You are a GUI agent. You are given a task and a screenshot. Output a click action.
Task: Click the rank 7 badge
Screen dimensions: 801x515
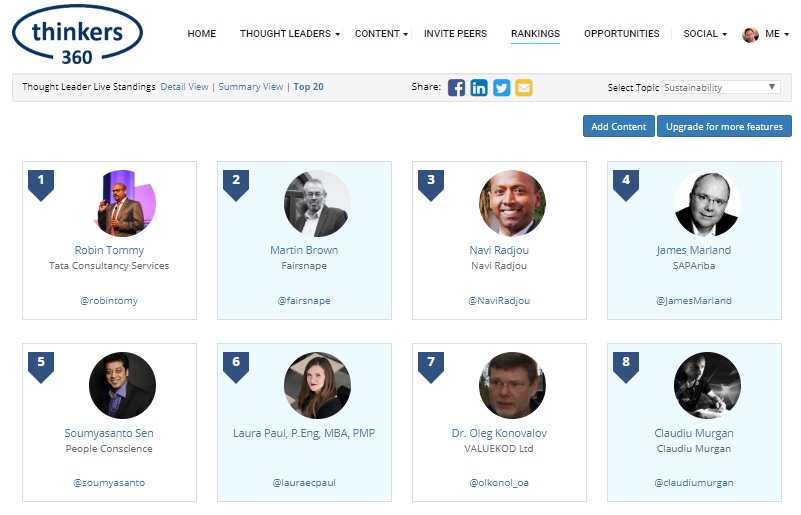pos(431,367)
